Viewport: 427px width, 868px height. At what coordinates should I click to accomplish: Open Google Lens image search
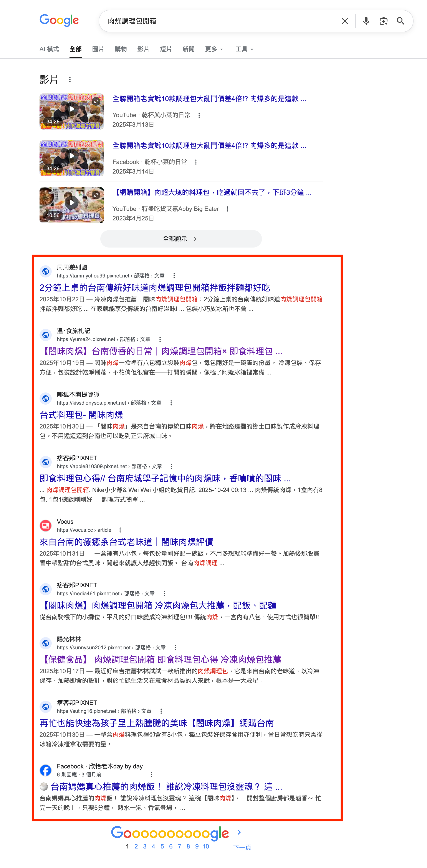[x=383, y=21]
